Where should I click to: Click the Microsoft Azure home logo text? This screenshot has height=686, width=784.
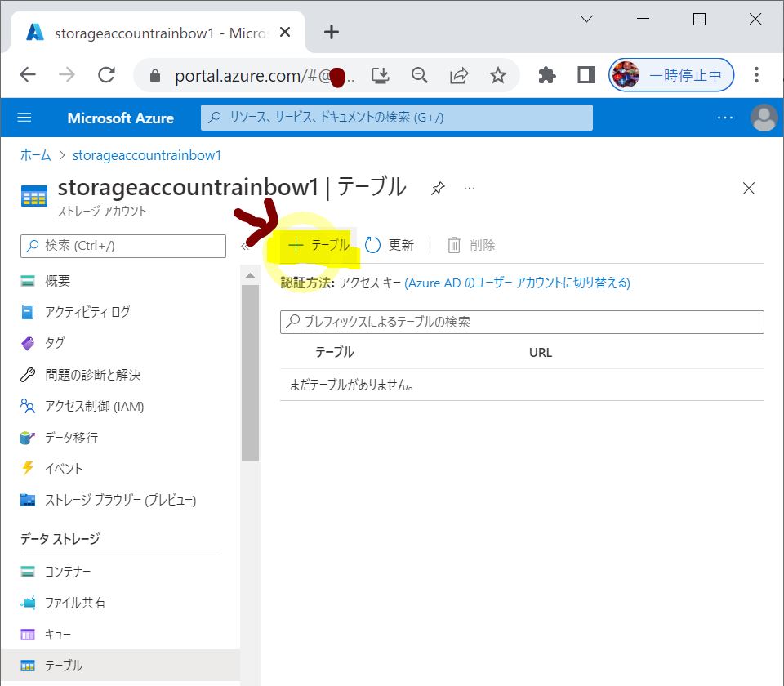click(121, 118)
